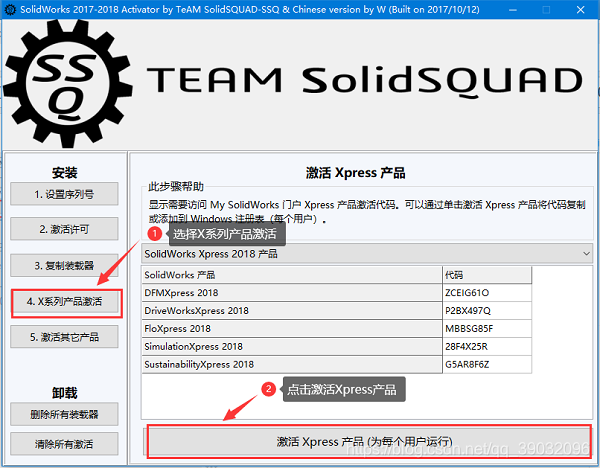Click the code cell "G5AR8F6Z"

tap(487, 364)
